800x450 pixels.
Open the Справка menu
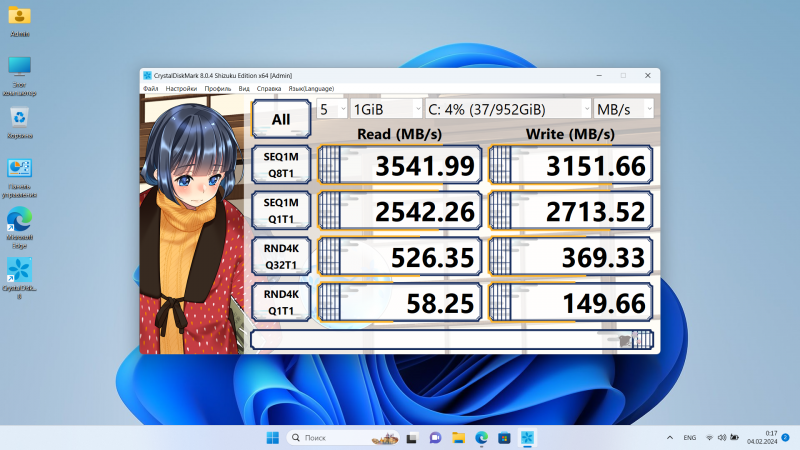tap(269, 89)
